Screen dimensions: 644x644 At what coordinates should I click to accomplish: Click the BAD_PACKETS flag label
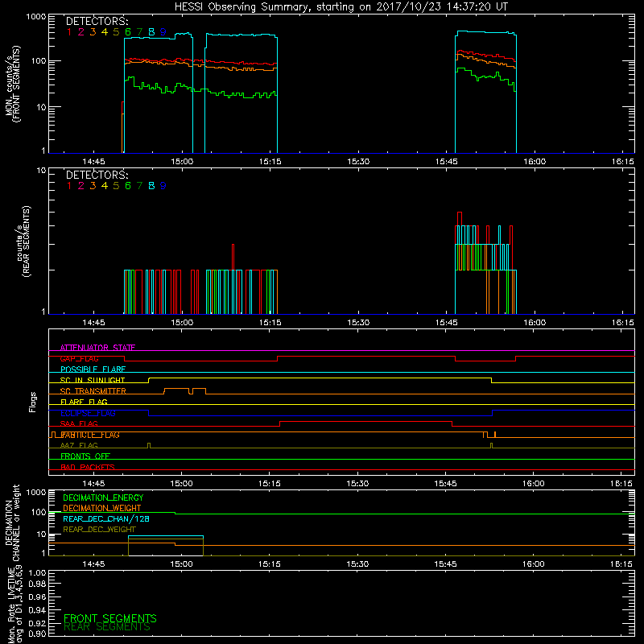click(x=88, y=468)
